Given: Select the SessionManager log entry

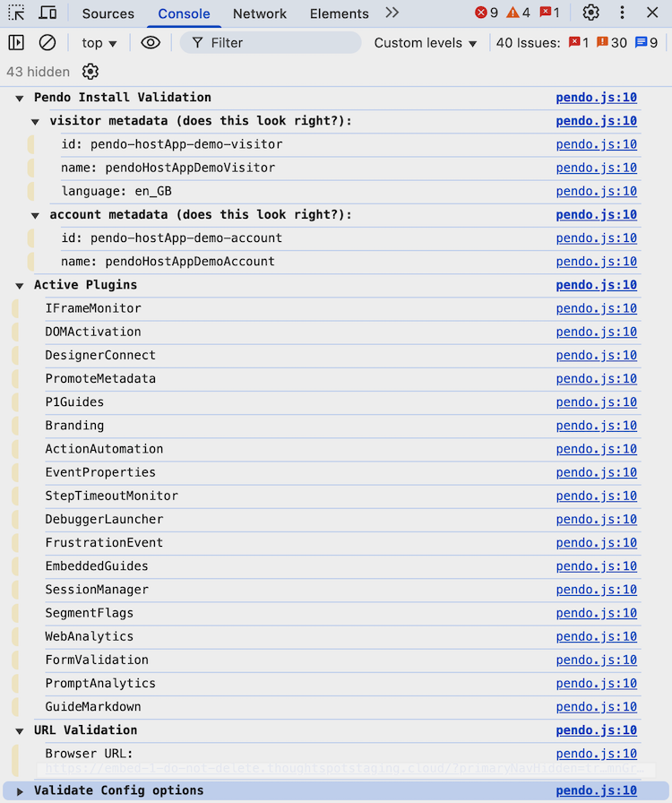Looking at the screenshot, I should [x=97, y=590].
